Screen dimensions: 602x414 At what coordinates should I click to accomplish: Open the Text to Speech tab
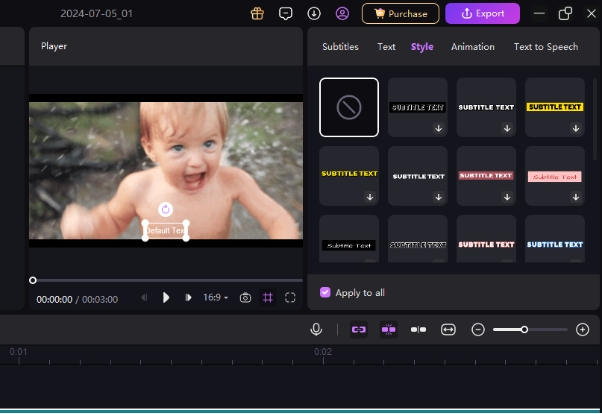(546, 47)
